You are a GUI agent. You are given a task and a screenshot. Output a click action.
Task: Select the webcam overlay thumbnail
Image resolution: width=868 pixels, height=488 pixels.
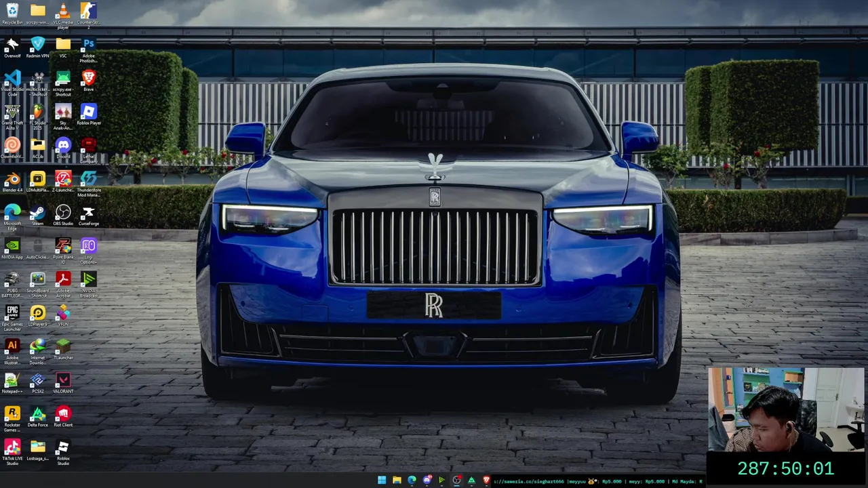[787, 409]
